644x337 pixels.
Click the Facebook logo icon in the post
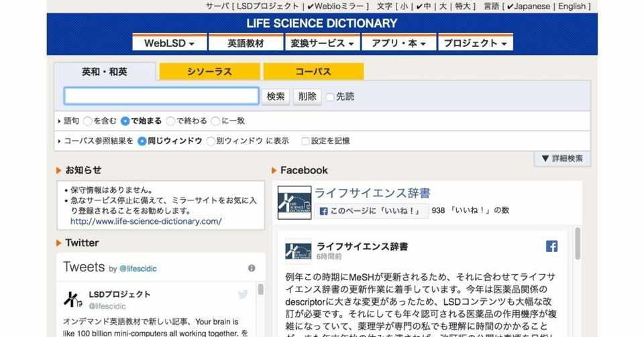pos(551,247)
